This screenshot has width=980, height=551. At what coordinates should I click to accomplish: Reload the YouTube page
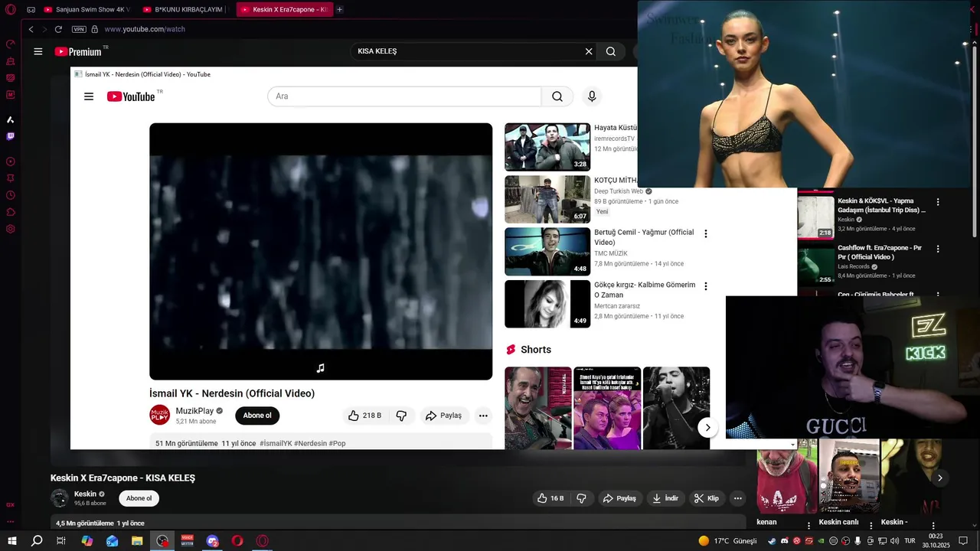click(x=58, y=29)
